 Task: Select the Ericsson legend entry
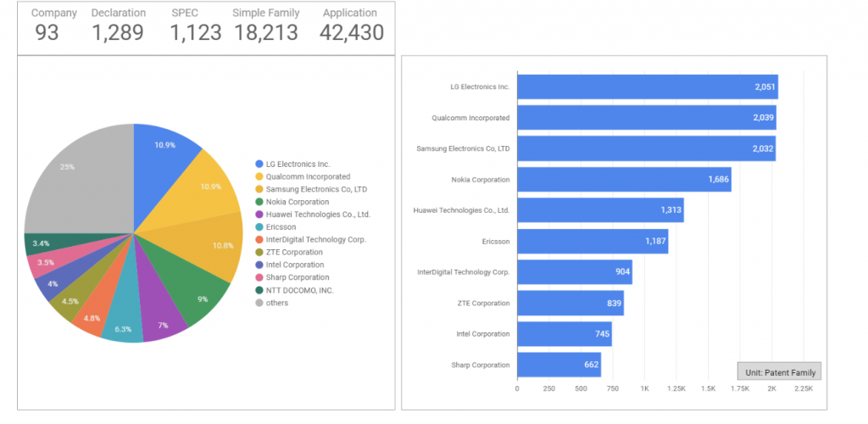(x=275, y=227)
